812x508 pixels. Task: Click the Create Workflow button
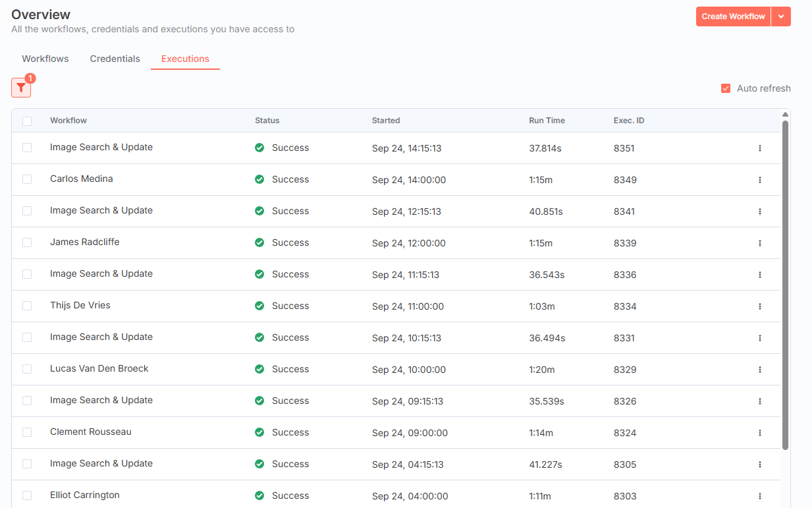pyautogui.click(x=733, y=16)
